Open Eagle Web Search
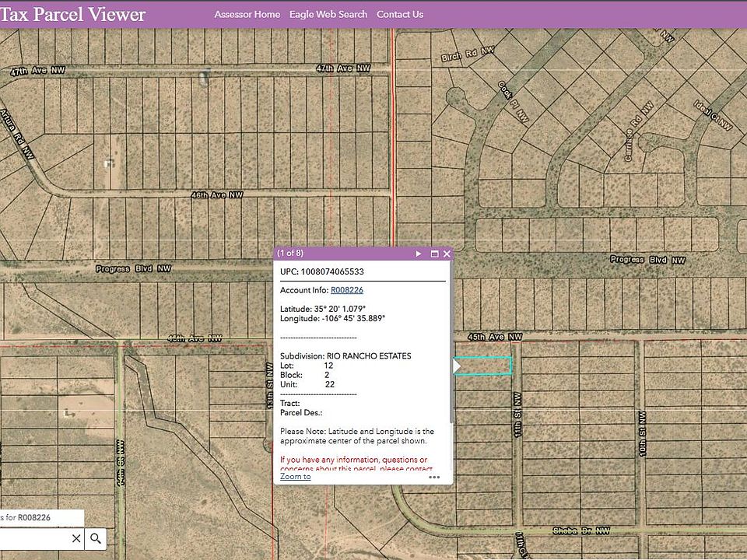The height and width of the screenshot is (560, 747). pyautogui.click(x=328, y=14)
